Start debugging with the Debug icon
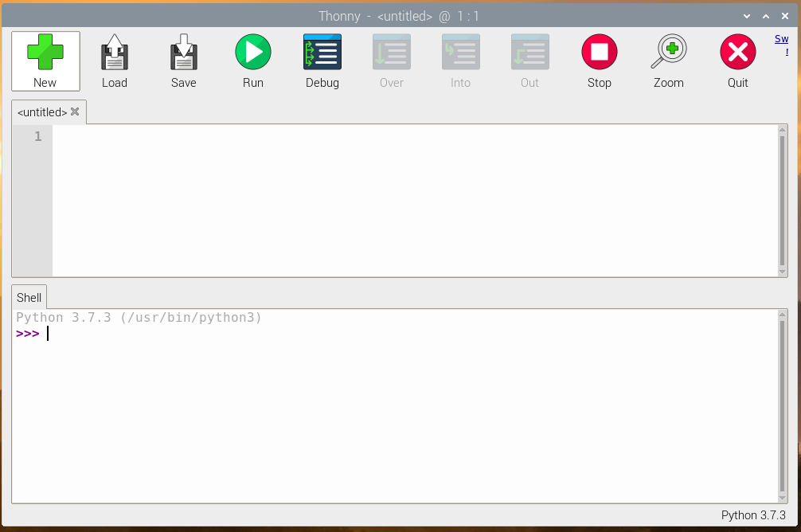Viewport: 801px width, 532px height. (322, 61)
